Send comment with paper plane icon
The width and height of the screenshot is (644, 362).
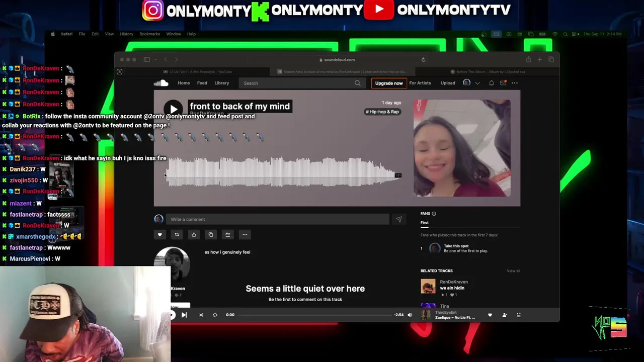(x=398, y=219)
